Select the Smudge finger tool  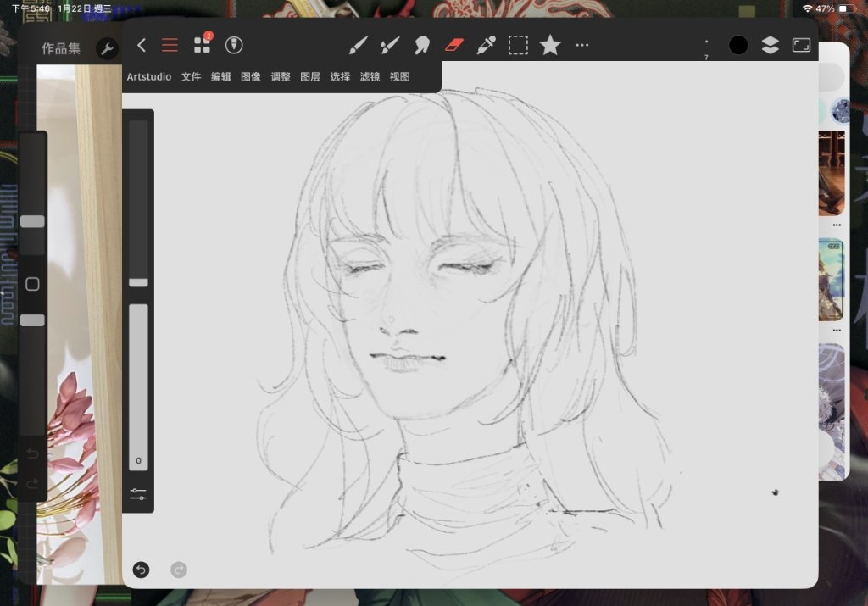pos(422,46)
